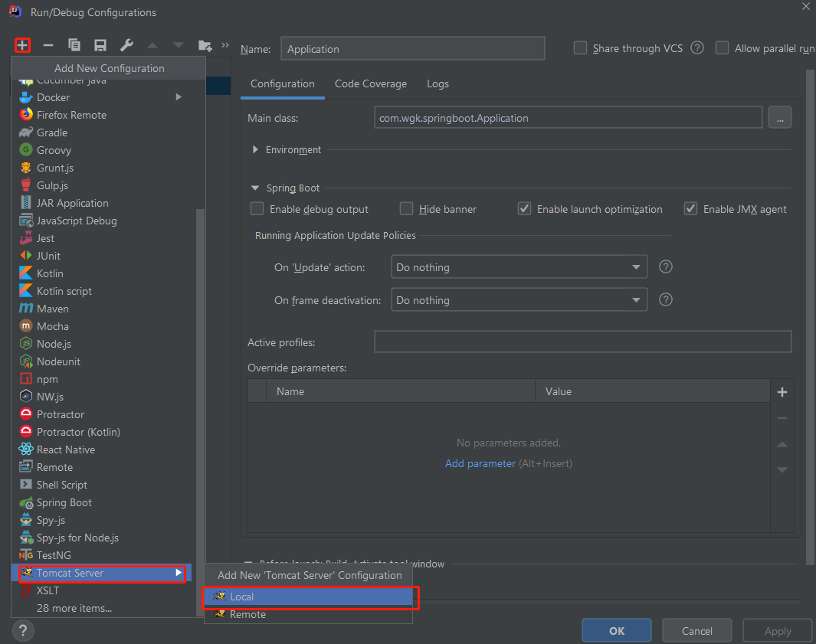Show more toolbar actions chevron

[225, 45]
